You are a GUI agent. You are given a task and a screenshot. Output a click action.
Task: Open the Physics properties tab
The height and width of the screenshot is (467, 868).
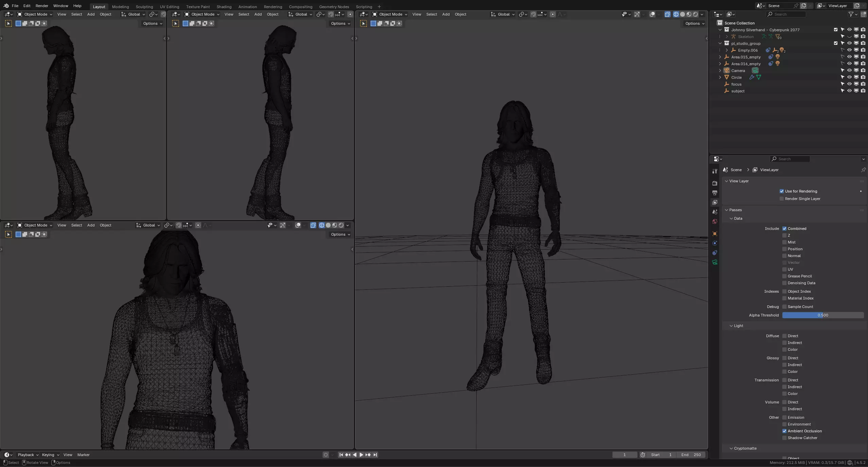(715, 243)
